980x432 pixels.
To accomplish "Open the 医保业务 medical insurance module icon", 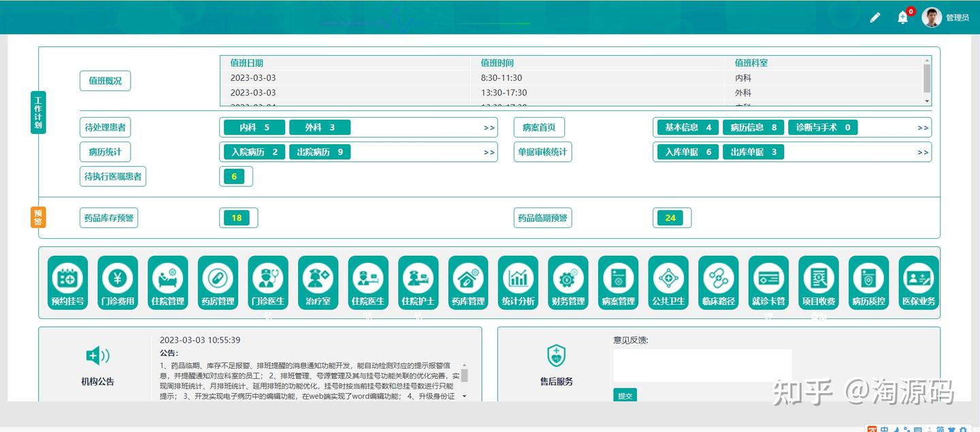I will (918, 282).
